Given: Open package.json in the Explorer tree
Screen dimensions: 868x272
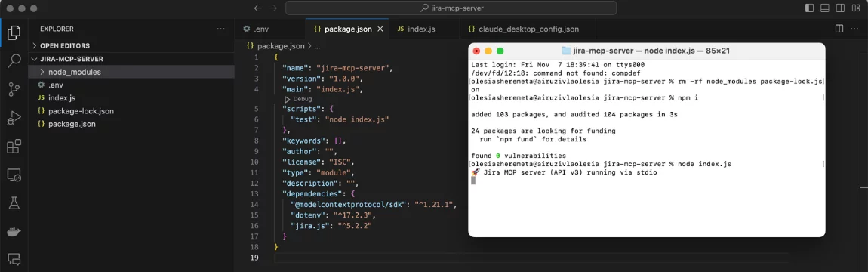Looking at the screenshot, I should pyautogui.click(x=131, y=124).
